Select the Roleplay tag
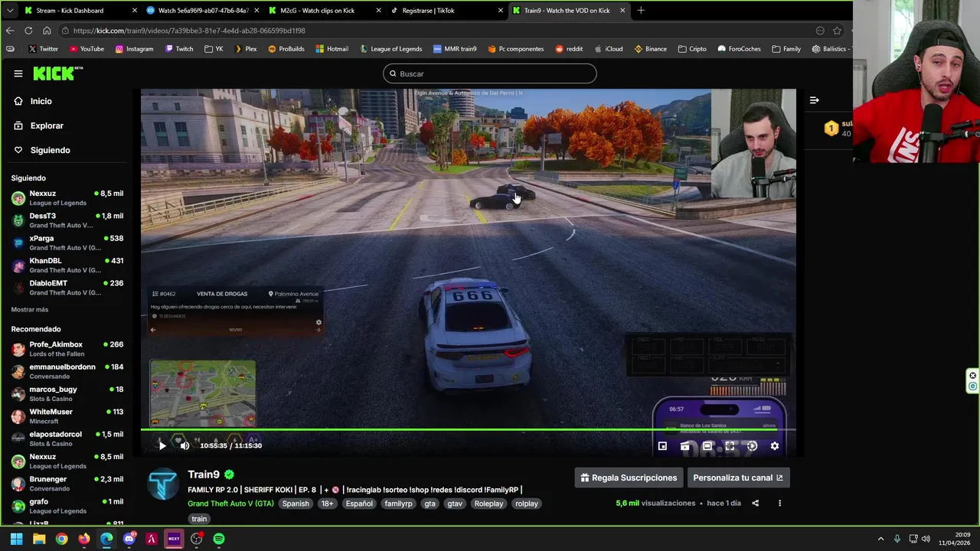 488,504
